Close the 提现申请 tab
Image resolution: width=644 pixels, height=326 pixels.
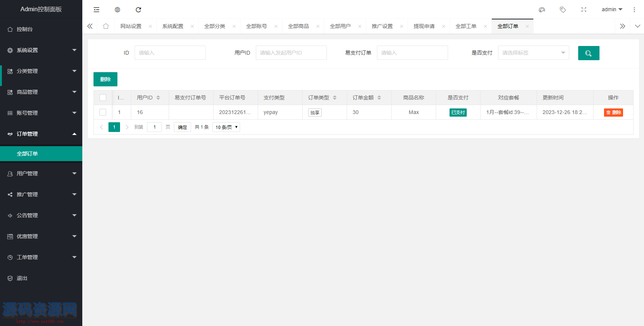444,26
